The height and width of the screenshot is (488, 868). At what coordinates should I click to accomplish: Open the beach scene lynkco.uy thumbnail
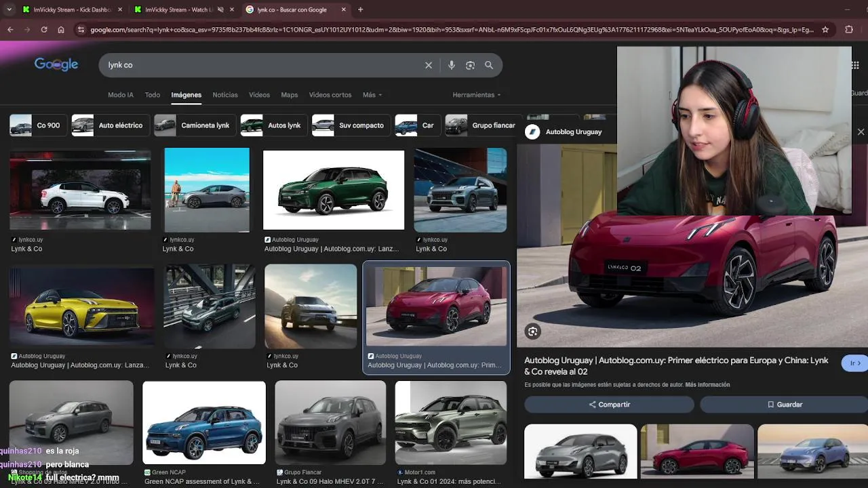(x=207, y=190)
